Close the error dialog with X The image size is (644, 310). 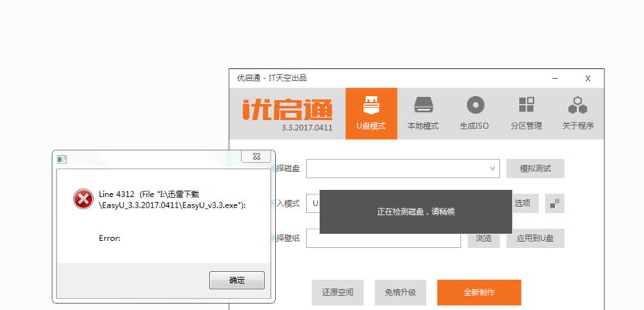[257, 157]
